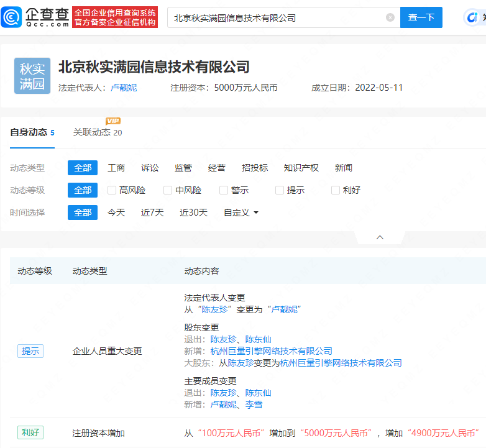Image resolution: width=486 pixels, height=448 pixels.
Task: Open 陈友珍 link in 大股东 line
Action: [241, 363]
